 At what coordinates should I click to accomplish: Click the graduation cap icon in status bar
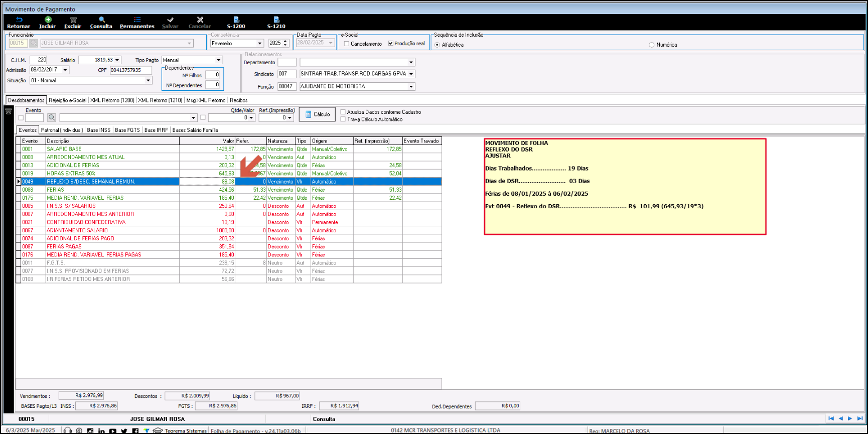coord(158,430)
